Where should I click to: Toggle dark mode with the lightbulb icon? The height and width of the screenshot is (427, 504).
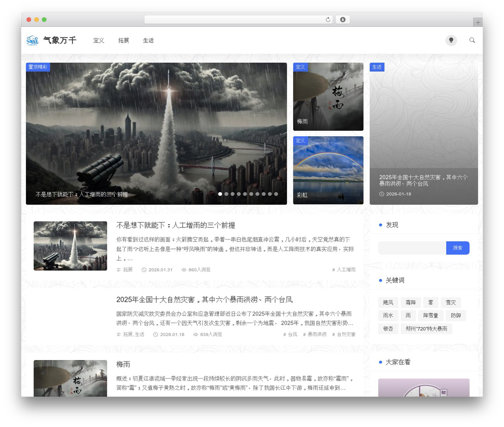[451, 40]
